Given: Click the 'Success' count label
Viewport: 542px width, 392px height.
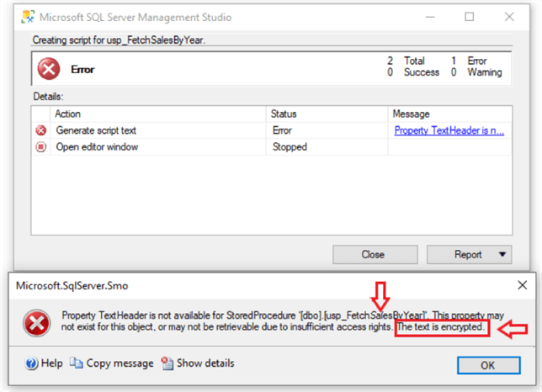Looking at the screenshot, I should [x=422, y=72].
